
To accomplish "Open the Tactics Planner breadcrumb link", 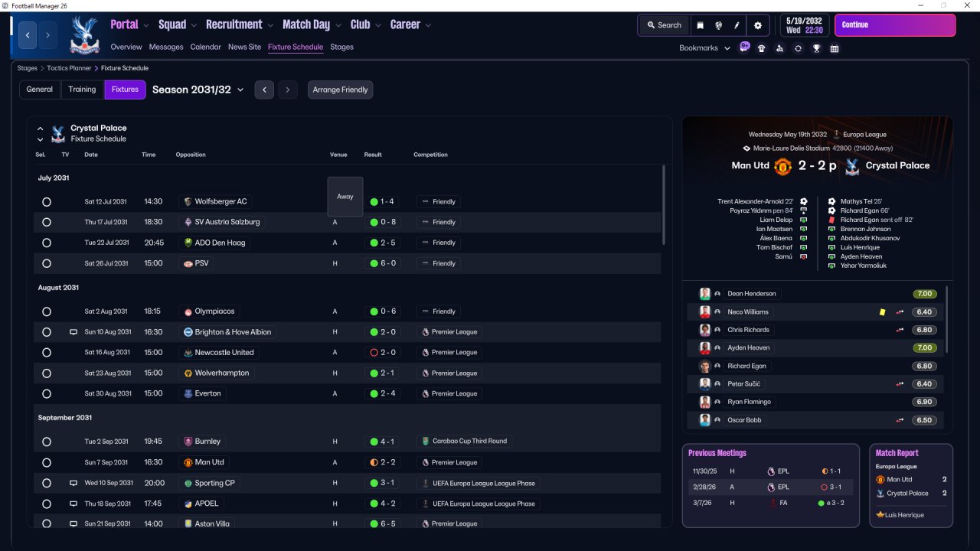I will tap(69, 68).
